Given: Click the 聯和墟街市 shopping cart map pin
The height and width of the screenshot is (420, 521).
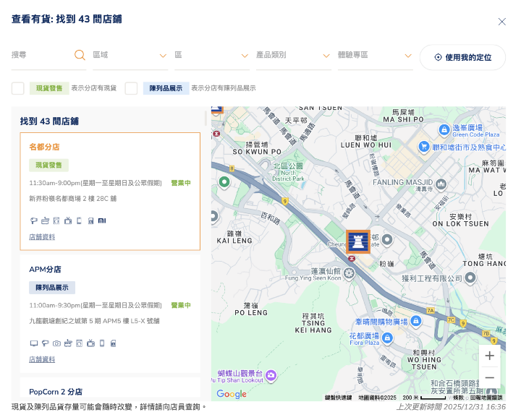Looking at the screenshot, I should tap(423, 147).
